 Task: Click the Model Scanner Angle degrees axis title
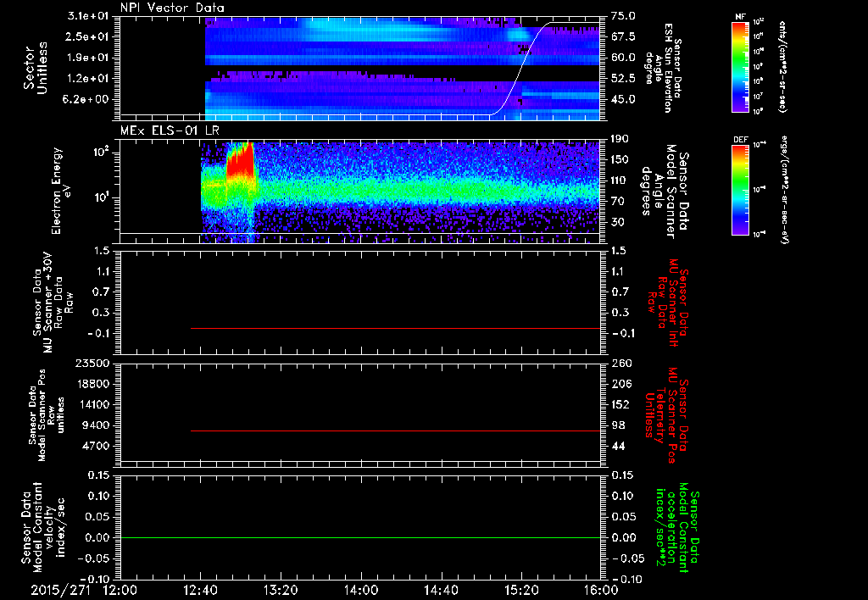(x=665, y=191)
